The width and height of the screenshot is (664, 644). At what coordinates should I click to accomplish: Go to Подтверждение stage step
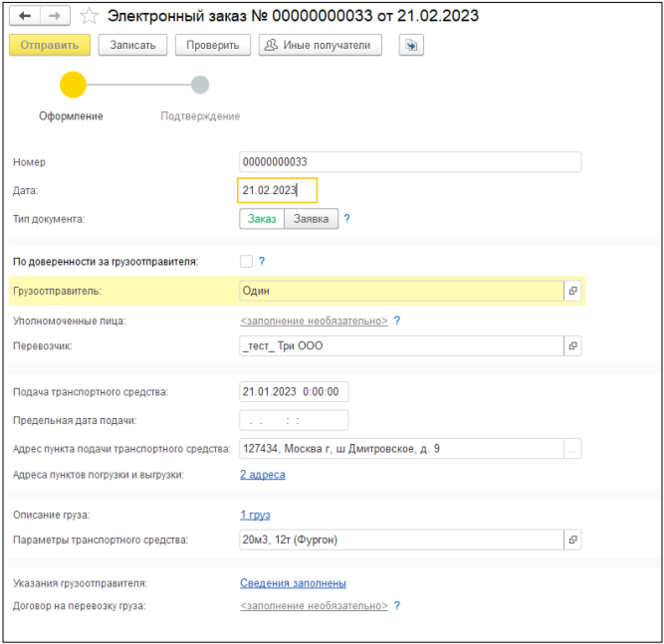coord(200,85)
